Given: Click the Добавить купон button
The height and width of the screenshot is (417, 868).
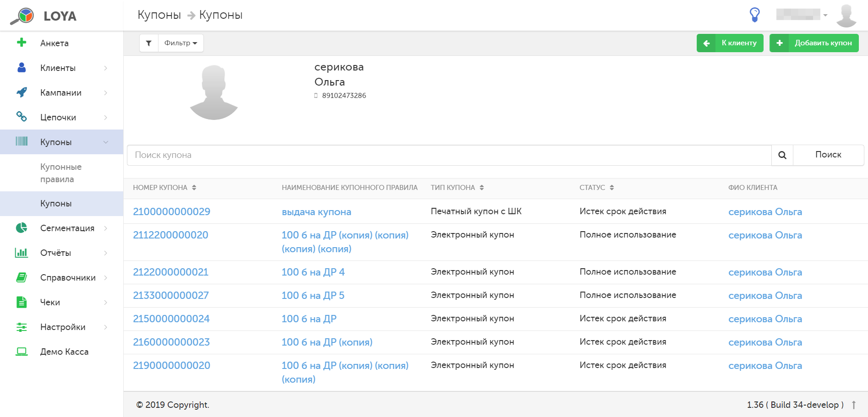Looking at the screenshot, I should click(x=814, y=43).
